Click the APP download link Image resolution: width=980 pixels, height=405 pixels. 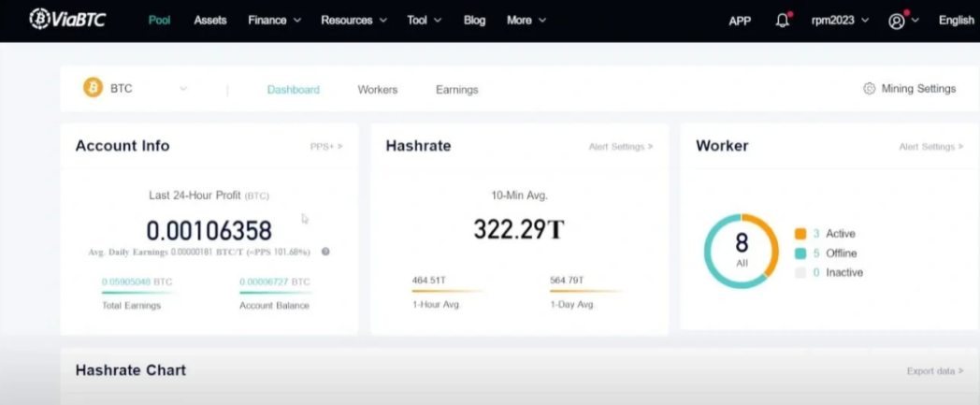point(740,21)
